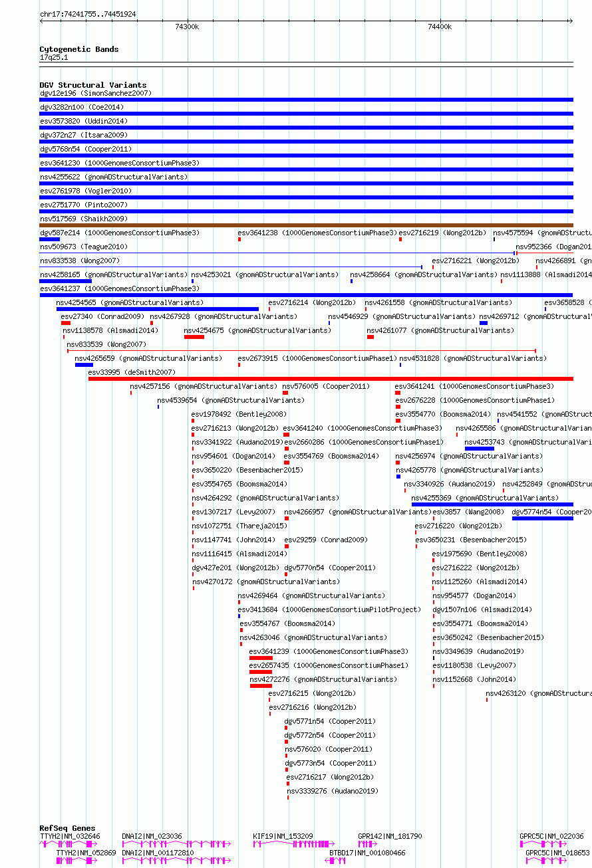The width and height of the screenshot is (592, 868).
Task: Select the GPR142|NM_181790 gene label
Action: (x=390, y=836)
